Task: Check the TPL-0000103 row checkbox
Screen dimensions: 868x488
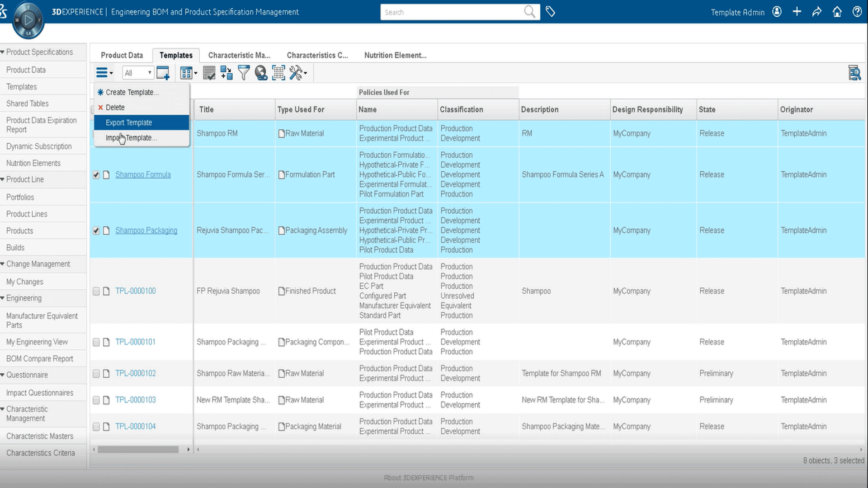Action: [96, 400]
